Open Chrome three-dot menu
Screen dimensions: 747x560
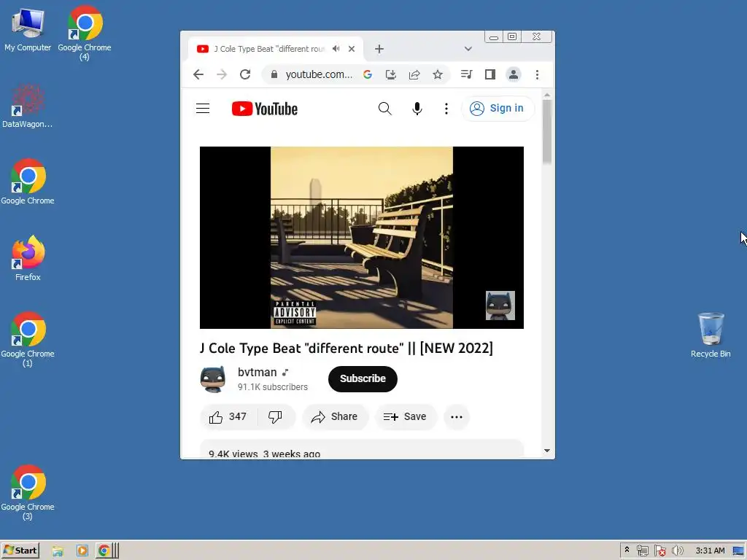(537, 74)
